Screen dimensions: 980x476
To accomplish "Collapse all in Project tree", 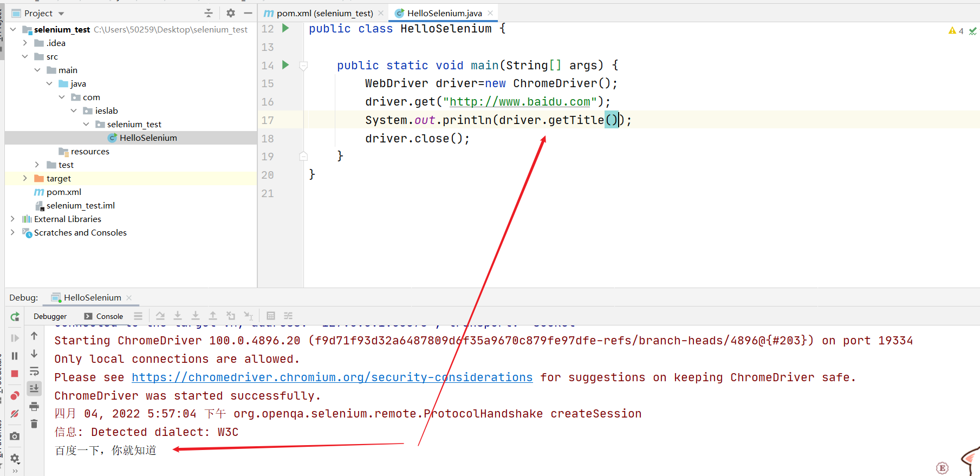I will (209, 13).
